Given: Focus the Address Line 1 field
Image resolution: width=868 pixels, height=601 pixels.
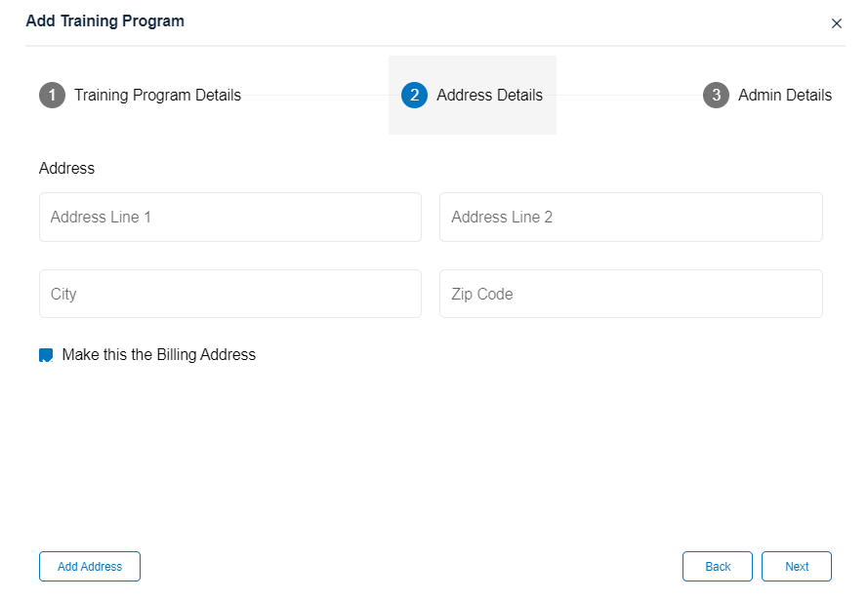Looking at the screenshot, I should [x=230, y=217].
